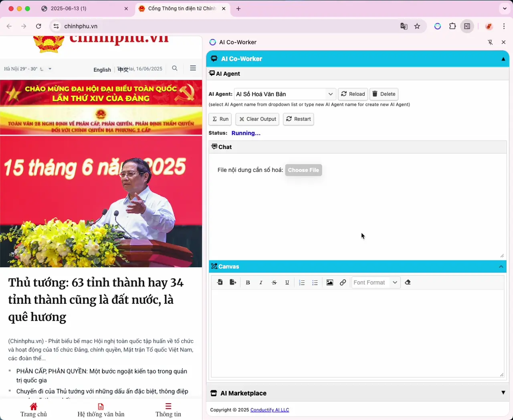
Task: Open the chinhphu.vn hamburger menu
Action: pyautogui.click(x=193, y=68)
